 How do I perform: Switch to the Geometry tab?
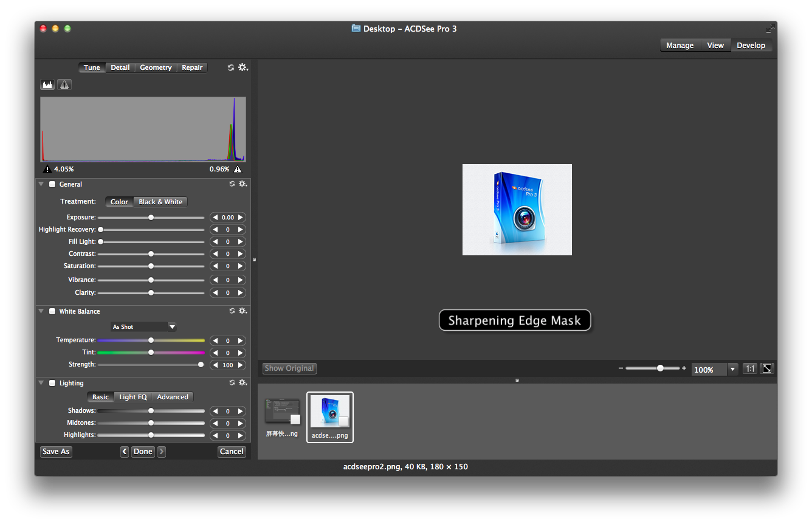click(x=156, y=67)
